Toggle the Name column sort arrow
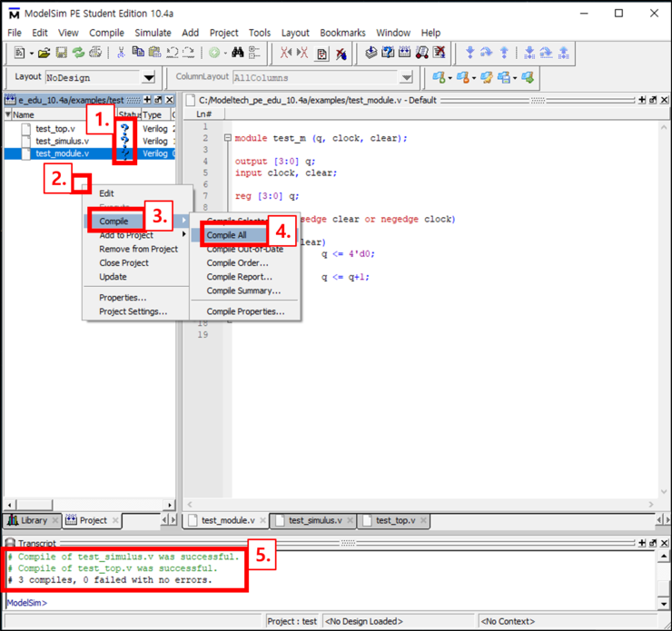This screenshot has width=672, height=631. tap(7, 114)
